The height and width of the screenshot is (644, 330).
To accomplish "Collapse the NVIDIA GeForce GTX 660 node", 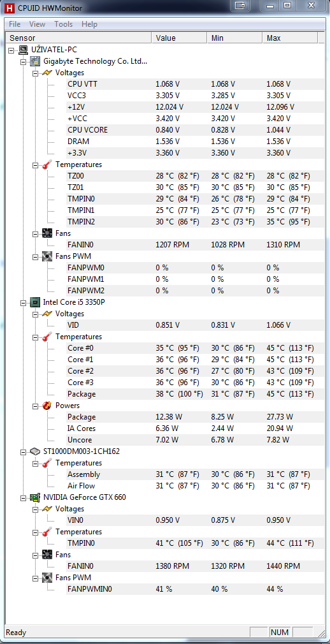I will pos(23,497).
